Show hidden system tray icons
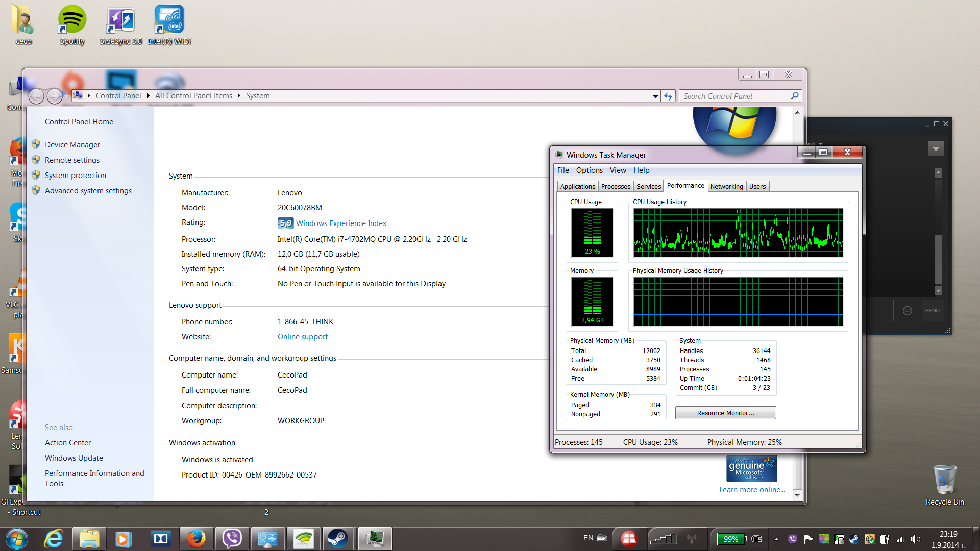 pyautogui.click(x=776, y=539)
